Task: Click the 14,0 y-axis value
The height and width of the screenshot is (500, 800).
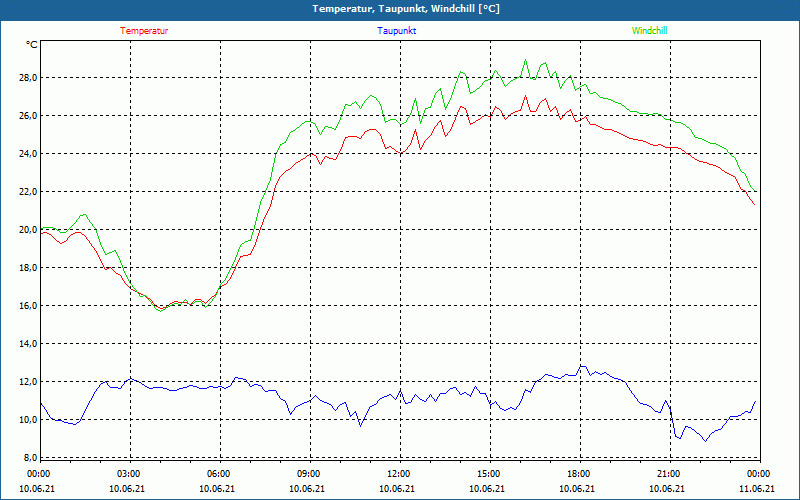Action: pyautogui.click(x=29, y=344)
